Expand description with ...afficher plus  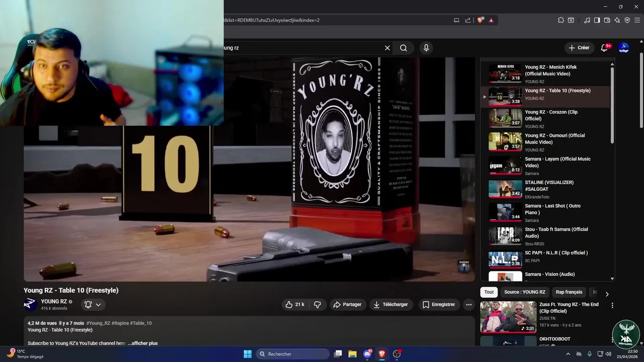(x=143, y=343)
